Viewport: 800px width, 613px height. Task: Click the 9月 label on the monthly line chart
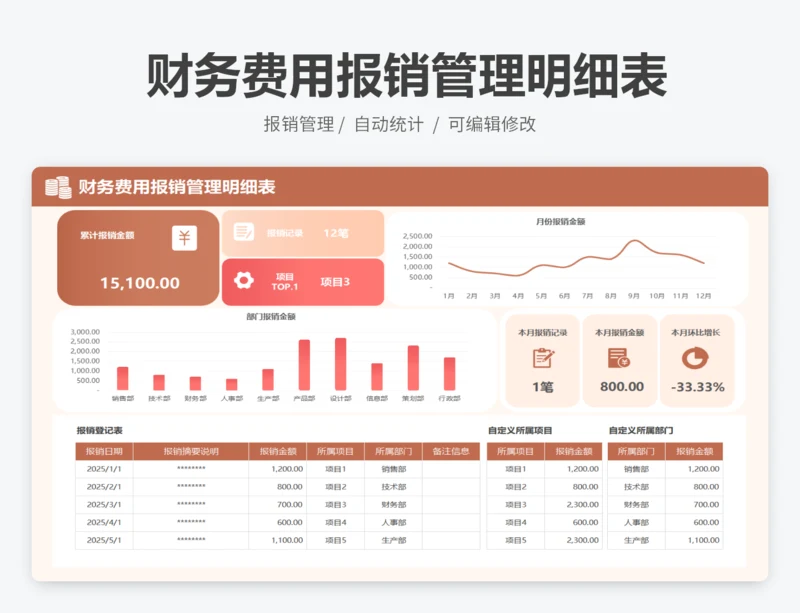coord(634,296)
